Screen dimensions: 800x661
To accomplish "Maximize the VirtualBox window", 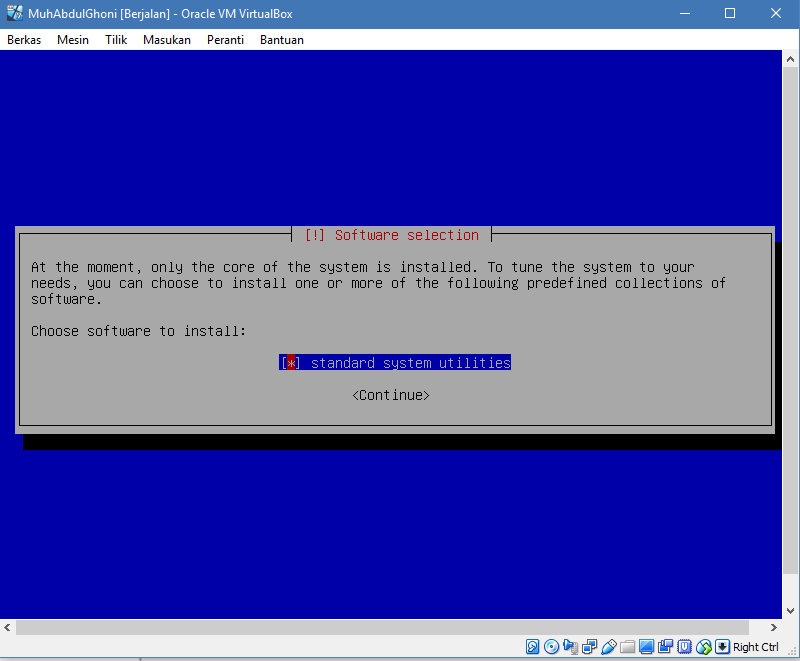I will 730,13.
